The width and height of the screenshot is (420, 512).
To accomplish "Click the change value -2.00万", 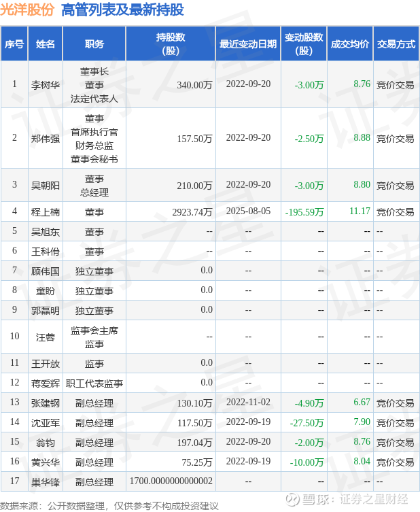I will pyautogui.click(x=309, y=443).
